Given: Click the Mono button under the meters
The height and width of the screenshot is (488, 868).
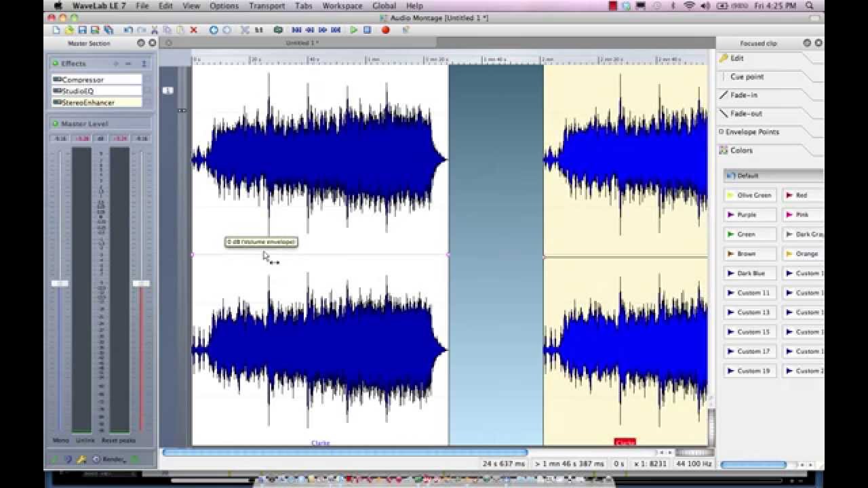Looking at the screenshot, I should tap(60, 441).
